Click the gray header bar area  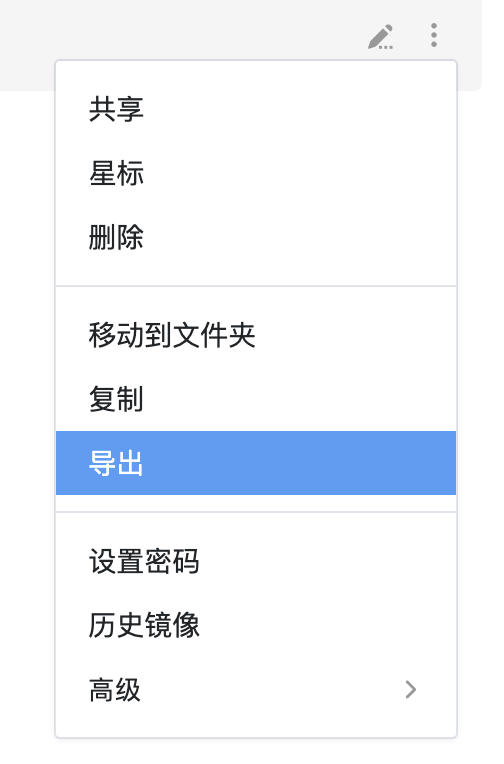195,29
